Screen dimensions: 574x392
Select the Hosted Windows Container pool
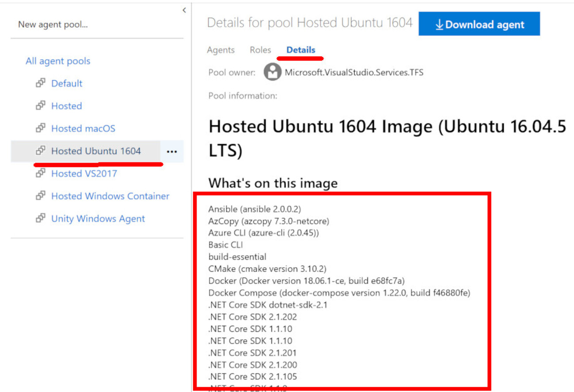[110, 196]
